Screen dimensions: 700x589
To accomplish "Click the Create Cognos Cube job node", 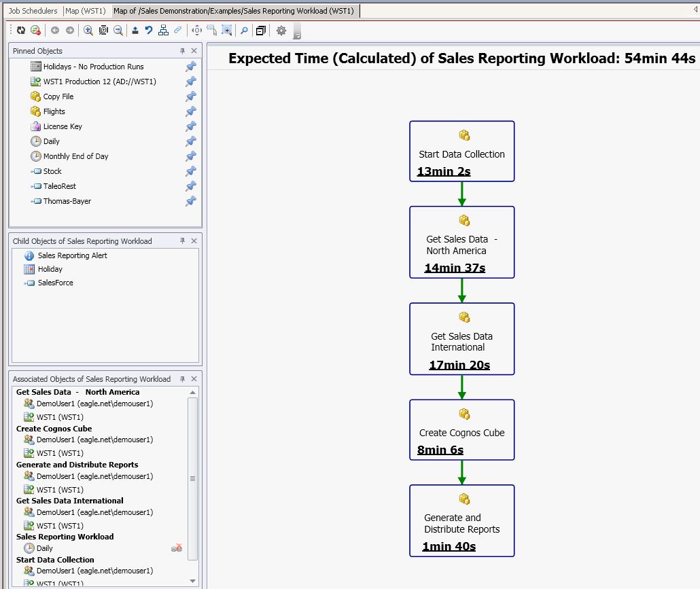I will pos(461,429).
